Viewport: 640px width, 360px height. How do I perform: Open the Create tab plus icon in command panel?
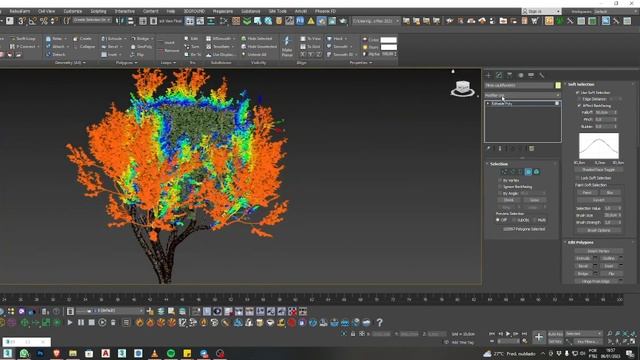pos(488,75)
